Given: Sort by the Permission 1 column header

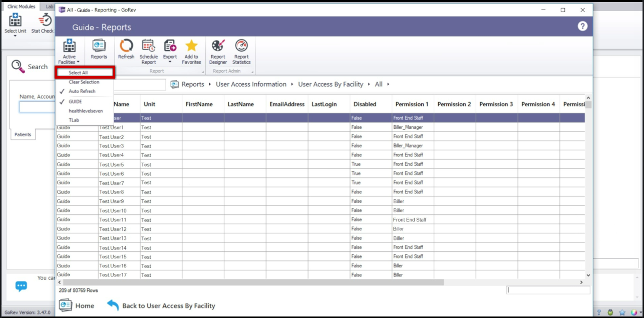Looking at the screenshot, I should tap(413, 104).
